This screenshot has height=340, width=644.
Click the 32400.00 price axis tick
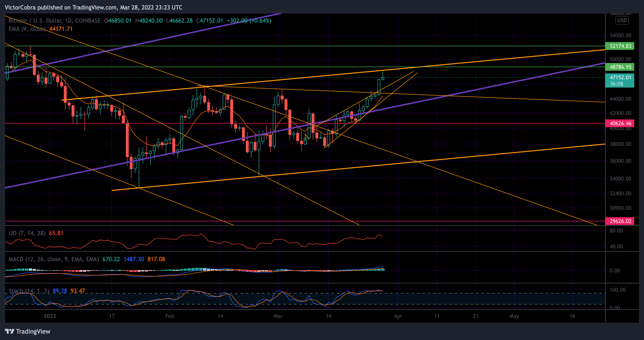[620, 194]
